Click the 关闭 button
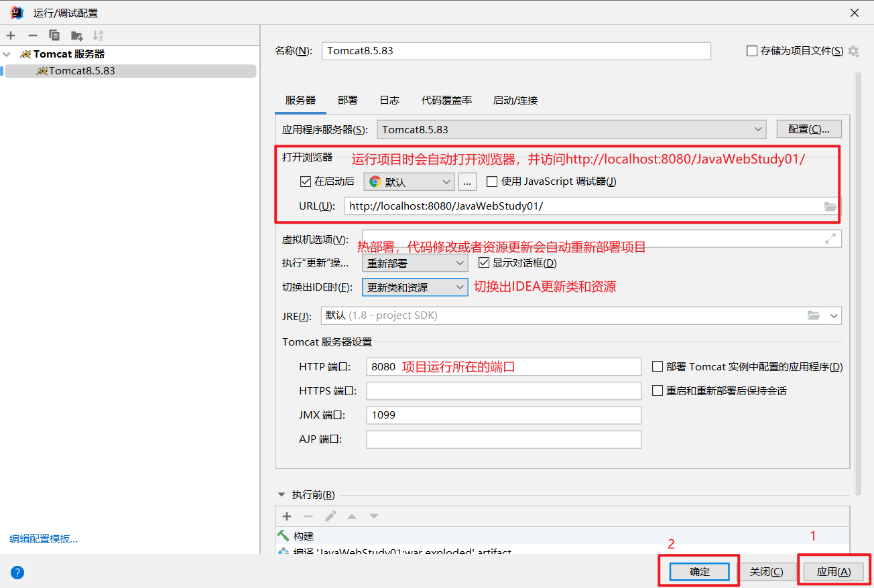This screenshot has width=874, height=588. tap(766, 572)
